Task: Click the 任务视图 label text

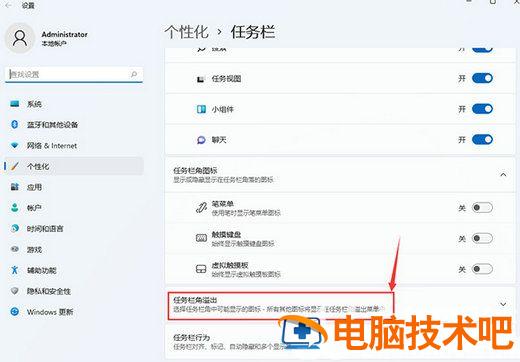Action: tap(226, 79)
